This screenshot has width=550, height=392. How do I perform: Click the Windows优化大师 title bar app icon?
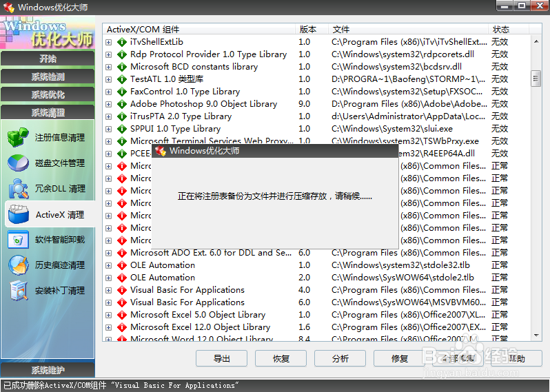coord(8,7)
